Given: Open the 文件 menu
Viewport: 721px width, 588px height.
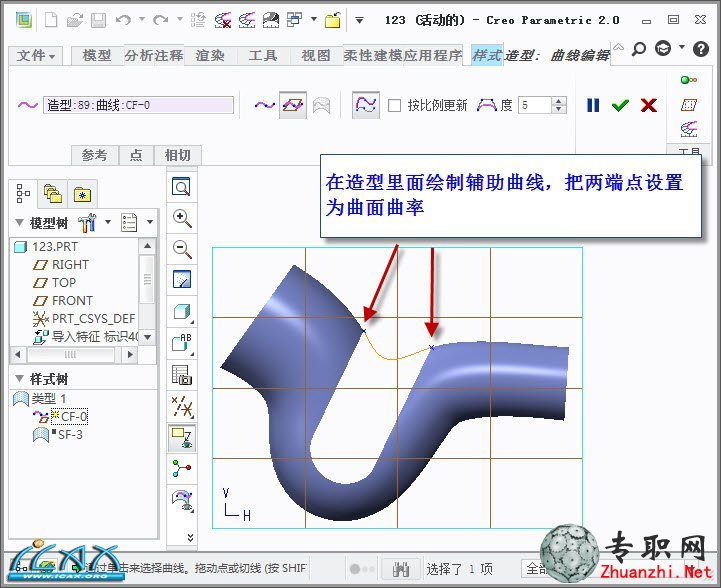Looking at the screenshot, I should click(x=36, y=56).
